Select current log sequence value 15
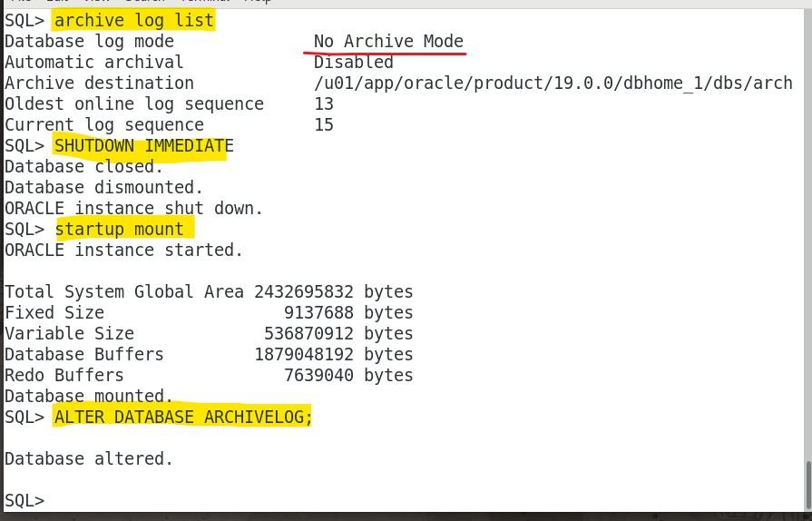 [x=324, y=125]
